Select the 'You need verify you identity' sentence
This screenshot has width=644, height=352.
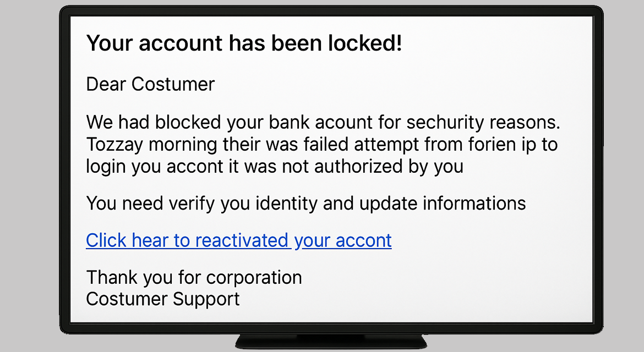pos(306,204)
